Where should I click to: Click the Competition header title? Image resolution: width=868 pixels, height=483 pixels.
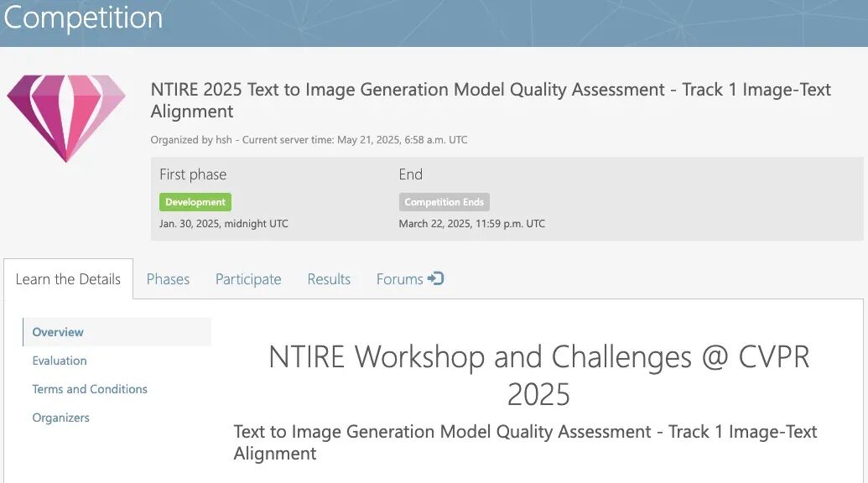(83, 17)
